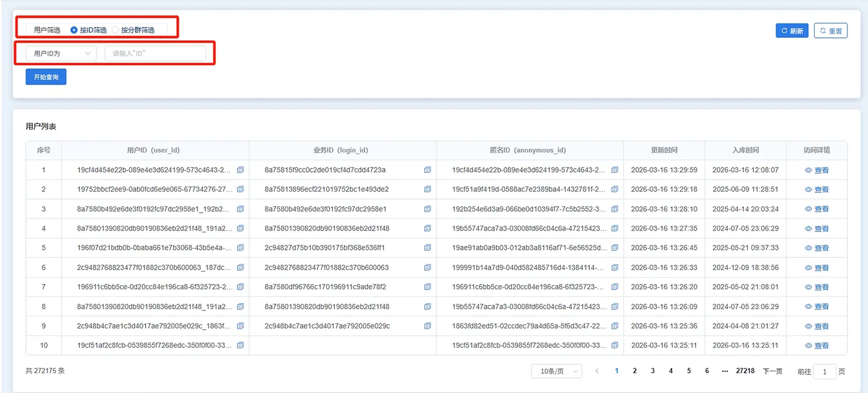Copy login_id 8a7580df96766c170196911c9ade78f2
The width and height of the screenshot is (868, 393).
[x=427, y=287]
